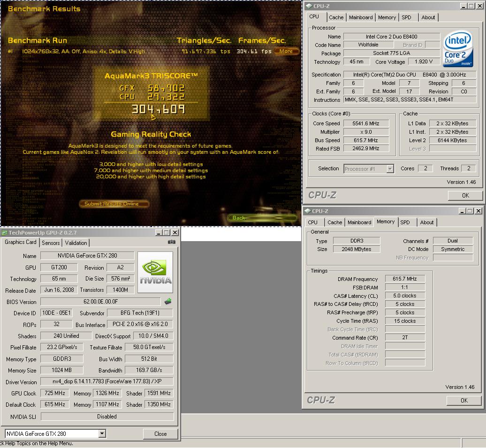Click the Level 2 cache value 6144 KBytes
Viewport: 486px width, 448px height.
(452, 140)
